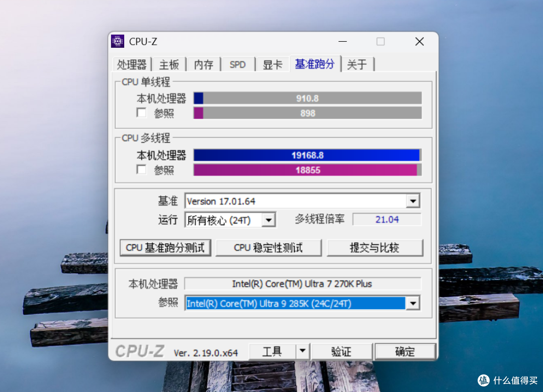Run the CPU 稳定性测试 button

[268, 248]
